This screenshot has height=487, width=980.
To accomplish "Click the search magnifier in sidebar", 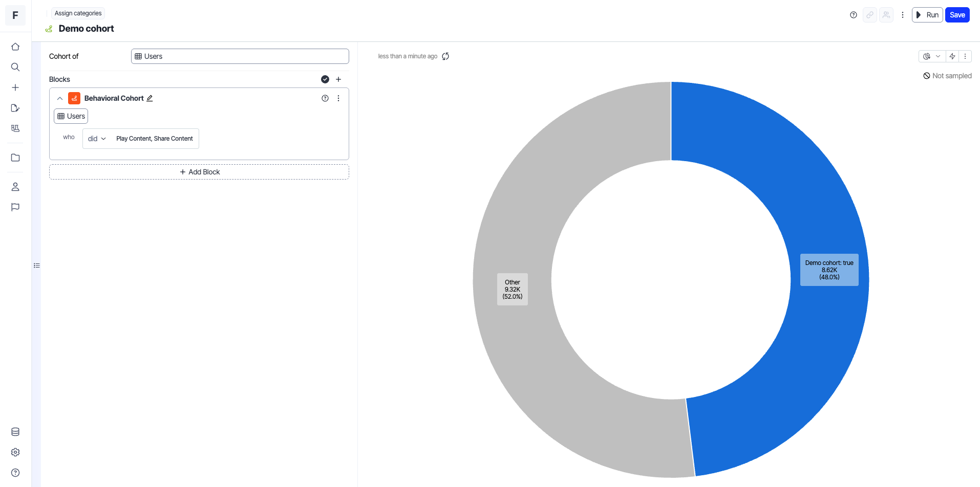I will (x=15, y=67).
